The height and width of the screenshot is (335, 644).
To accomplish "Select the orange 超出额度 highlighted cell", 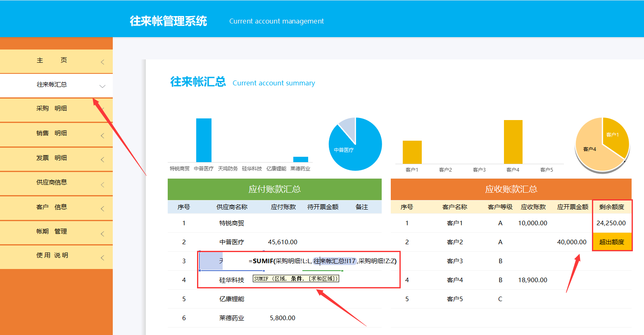I will (x=612, y=242).
